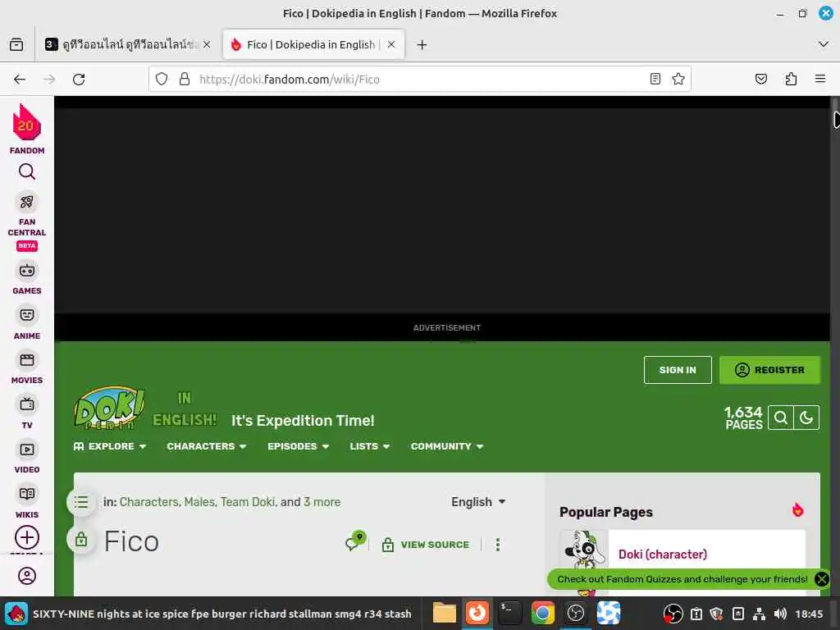Open the TV sidebar icon
The height and width of the screenshot is (630, 840).
coord(27,404)
